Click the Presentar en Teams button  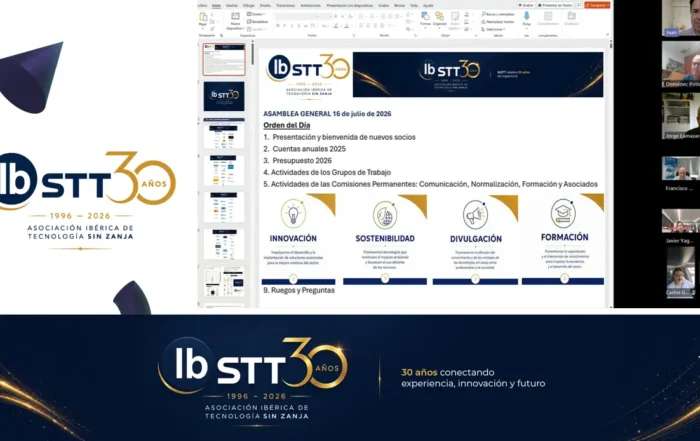tap(555, 5)
